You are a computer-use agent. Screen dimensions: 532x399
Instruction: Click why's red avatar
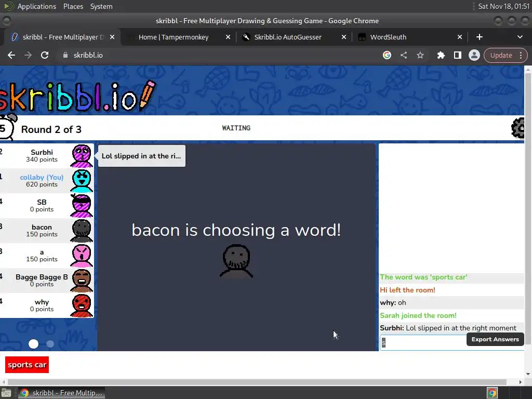82,305
